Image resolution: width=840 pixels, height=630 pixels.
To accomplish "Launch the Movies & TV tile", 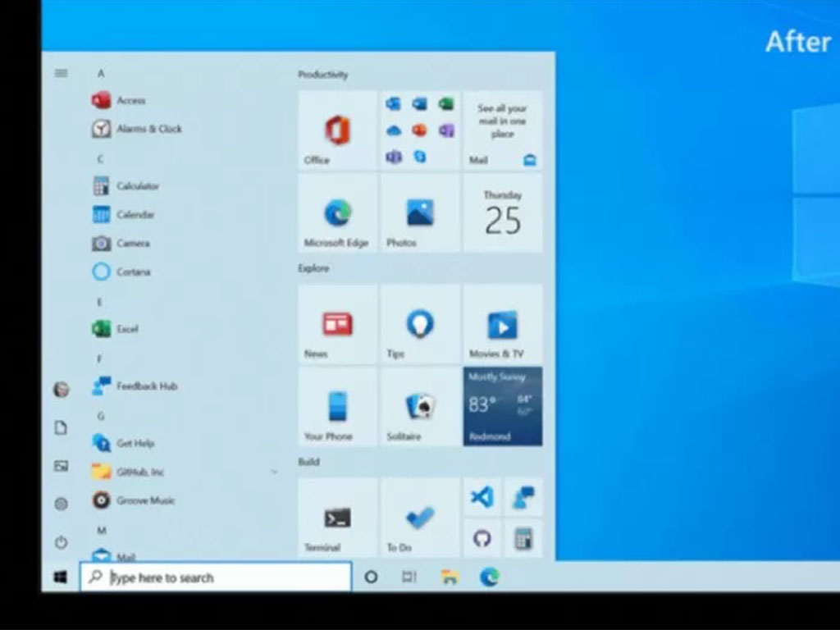I will (503, 324).
